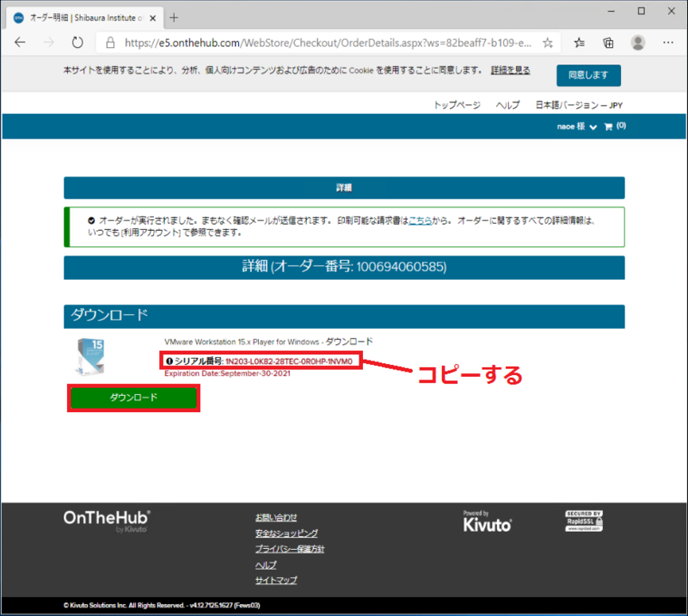The width and height of the screenshot is (688, 616).
Task: Open the ヘルプ link in the footer
Action: (266, 565)
